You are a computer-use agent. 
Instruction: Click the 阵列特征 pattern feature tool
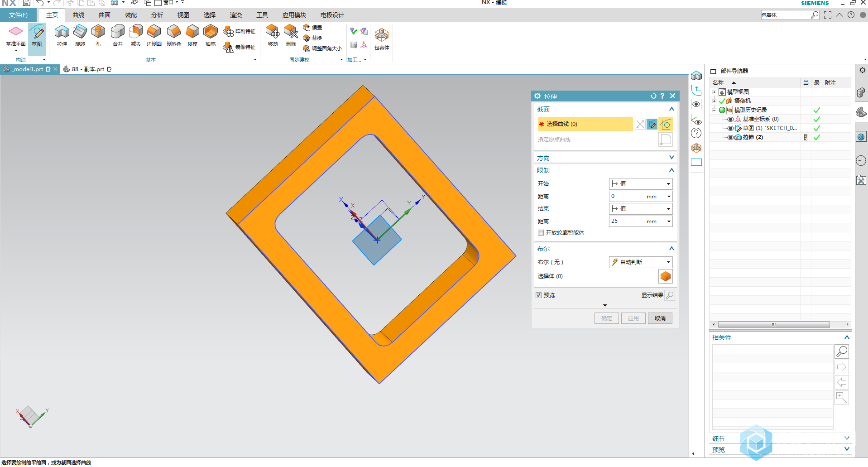240,31
